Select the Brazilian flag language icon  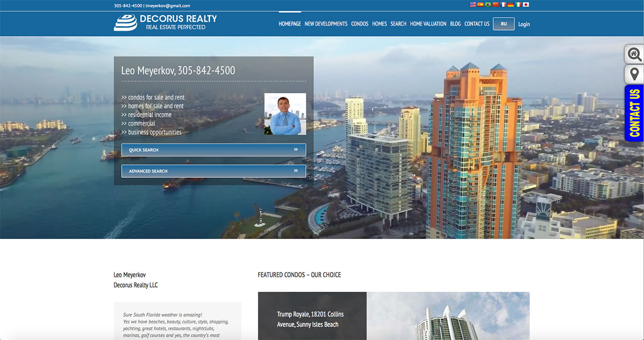coord(488,4)
